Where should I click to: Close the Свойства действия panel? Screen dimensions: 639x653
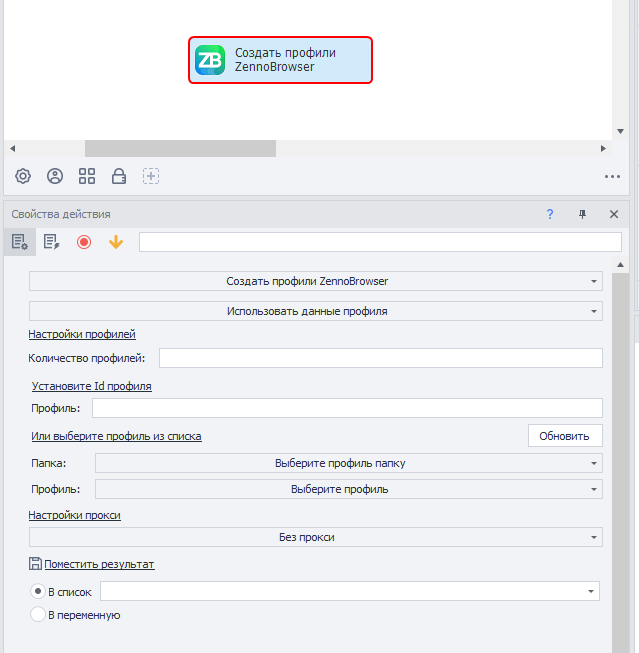tap(614, 214)
